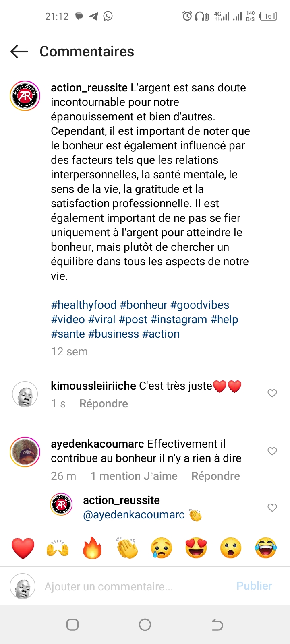The image size is (290, 644).
Task: Like ayedenkacoumarc's comment with the heart
Action: (x=272, y=451)
